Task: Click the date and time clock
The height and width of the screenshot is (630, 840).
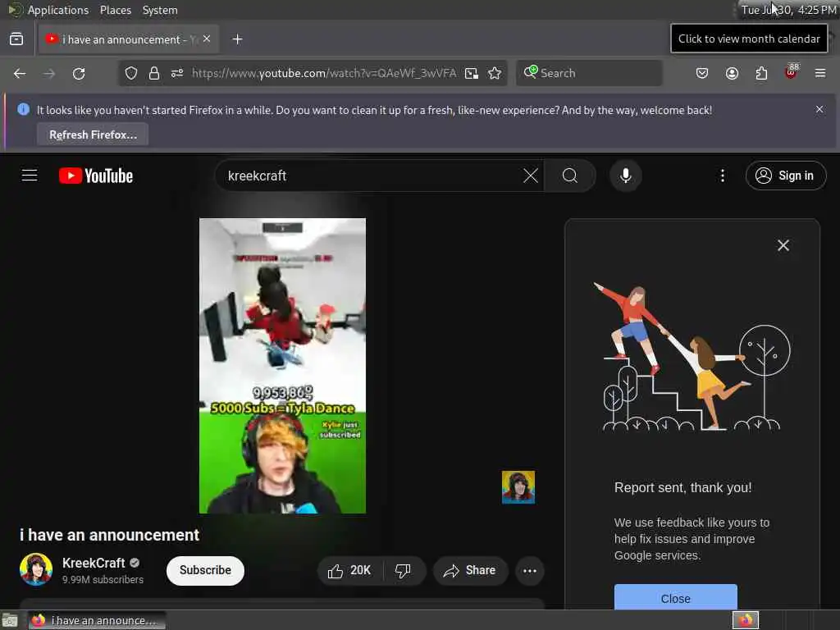Action: click(x=788, y=10)
